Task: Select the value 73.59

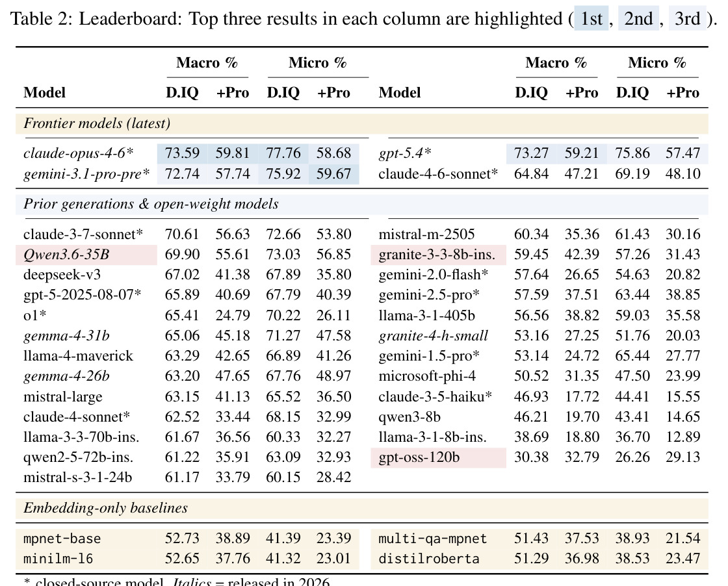Action: (x=182, y=153)
